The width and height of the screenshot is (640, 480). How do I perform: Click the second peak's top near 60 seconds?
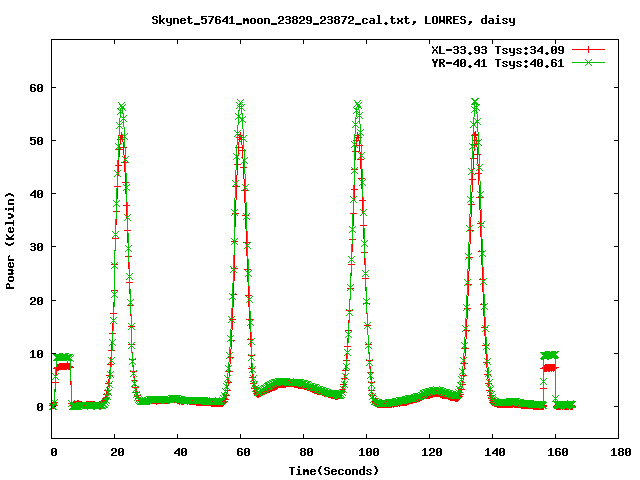240,102
